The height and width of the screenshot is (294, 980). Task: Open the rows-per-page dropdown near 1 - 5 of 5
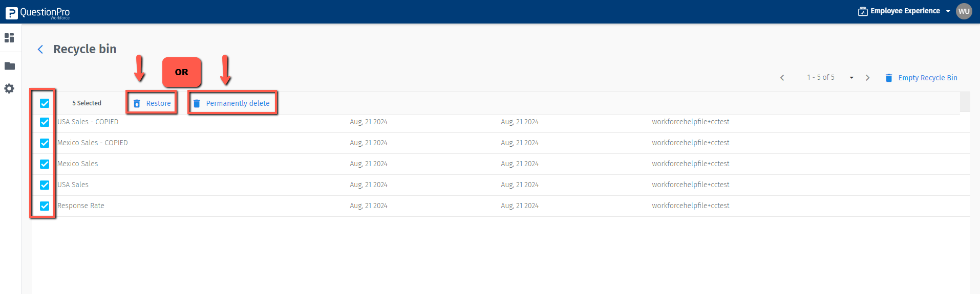click(851, 78)
